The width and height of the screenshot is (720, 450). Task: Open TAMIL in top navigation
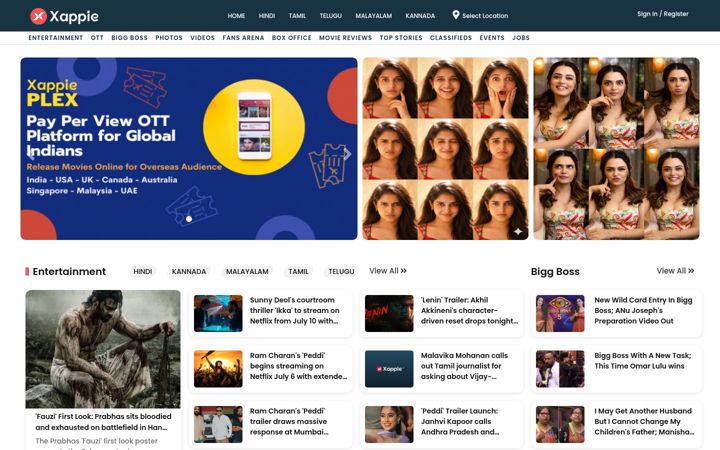[x=297, y=16]
